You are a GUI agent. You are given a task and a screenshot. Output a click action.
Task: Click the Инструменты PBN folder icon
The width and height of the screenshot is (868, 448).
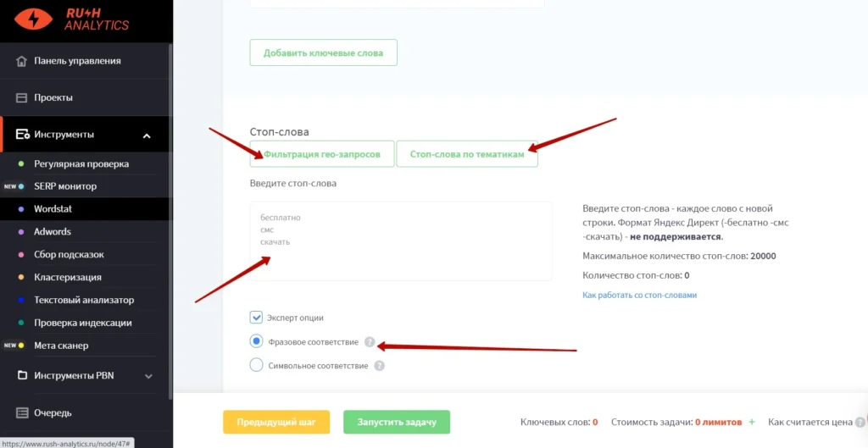[x=22, y=375]
